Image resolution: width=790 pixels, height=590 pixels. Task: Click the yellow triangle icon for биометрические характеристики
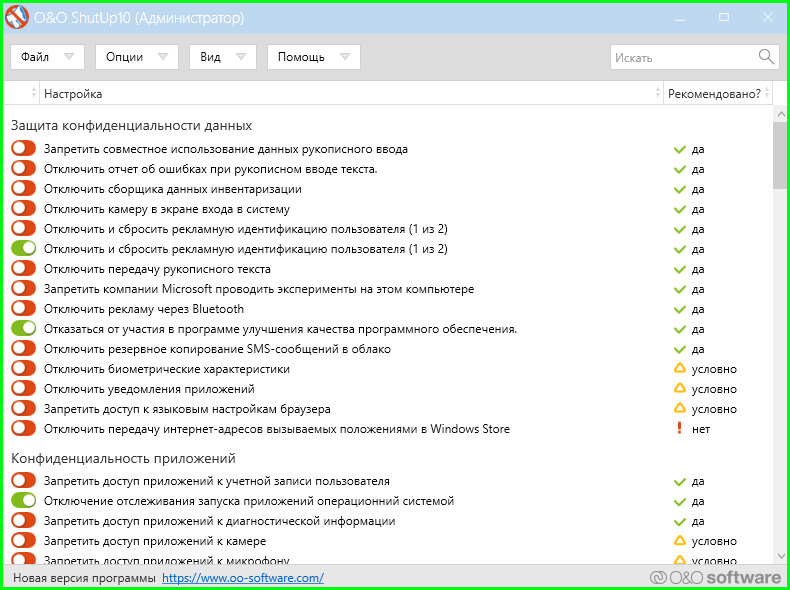pyautogui.click(x=680, y=369)
